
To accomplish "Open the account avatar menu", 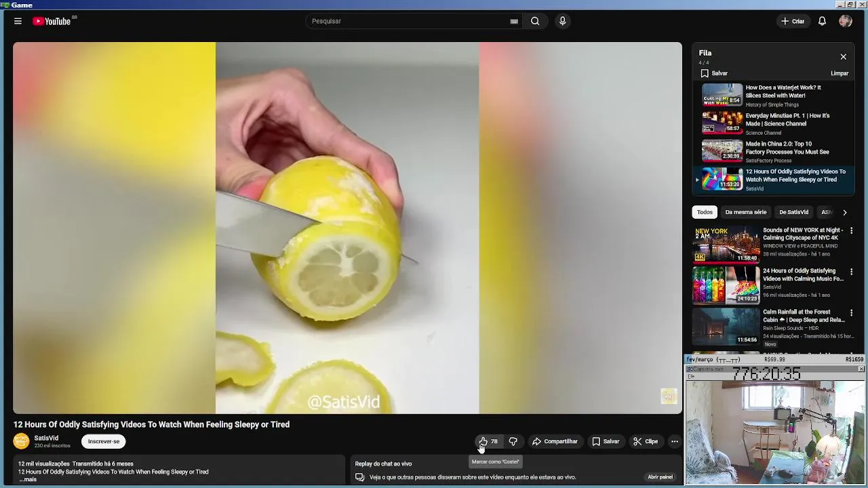I will click(845, 21).
